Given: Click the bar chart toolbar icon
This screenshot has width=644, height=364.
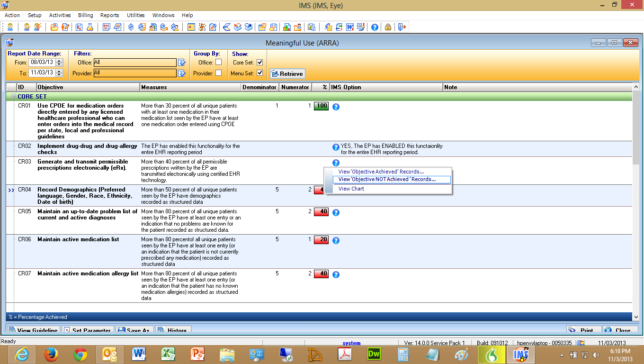Looking at the screenshot, I should pyautogui.click(x=287, y=27).
